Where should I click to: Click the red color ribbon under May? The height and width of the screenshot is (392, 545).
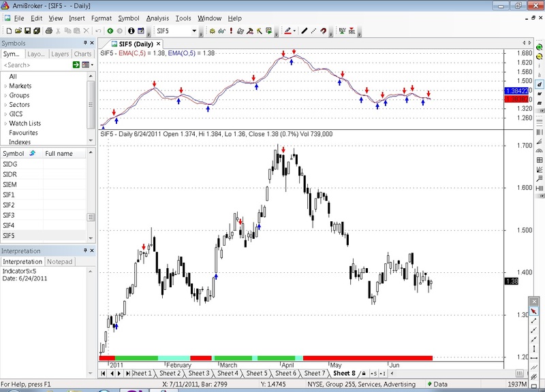(x=368, y=358)
